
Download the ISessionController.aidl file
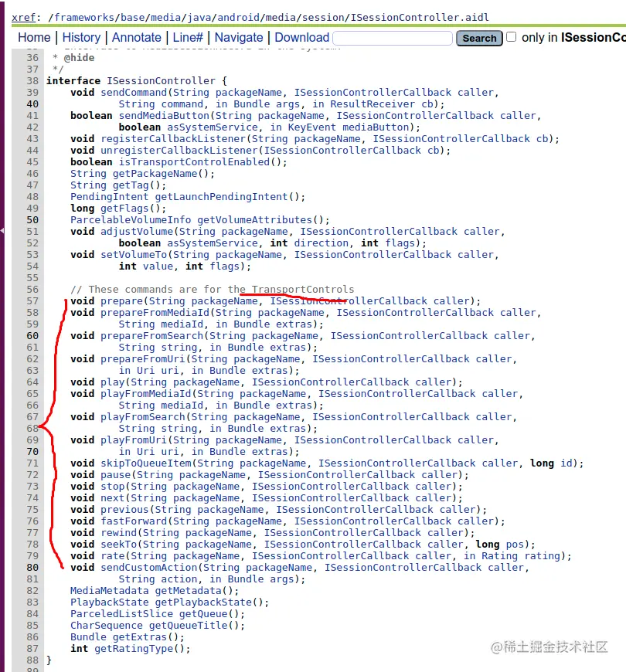[x=302, y=38]
